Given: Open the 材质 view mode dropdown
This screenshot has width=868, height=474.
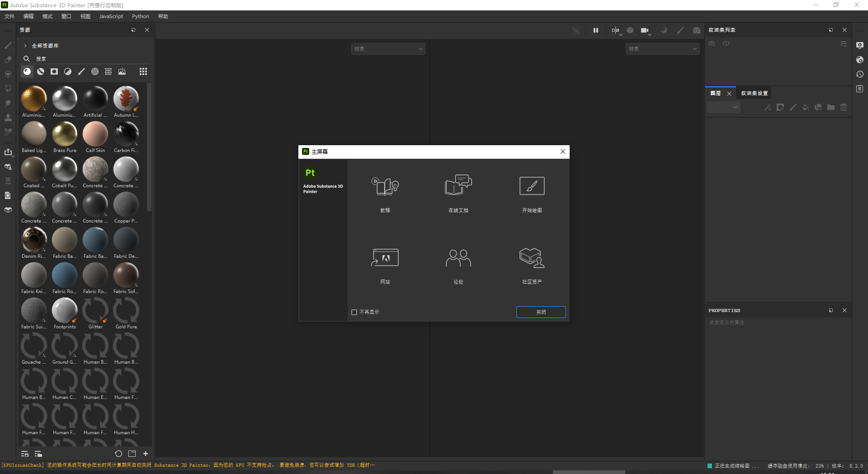Looking at the screenshot, I should click(x=388, y=48).
